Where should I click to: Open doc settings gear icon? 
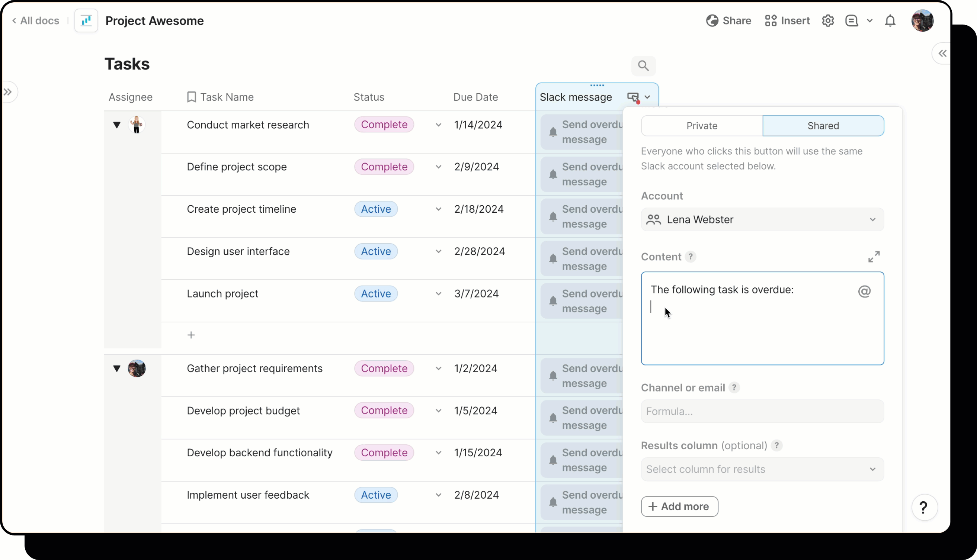(828, 21)
